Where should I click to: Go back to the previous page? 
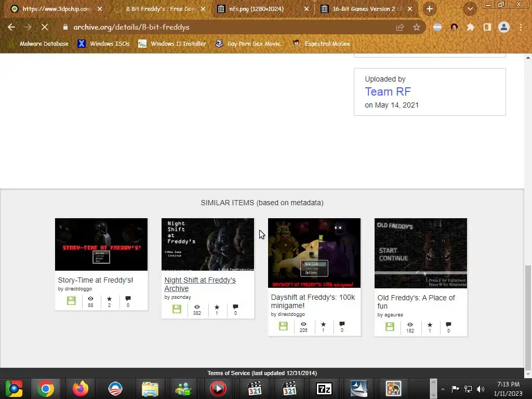click(x=11, y=27)
